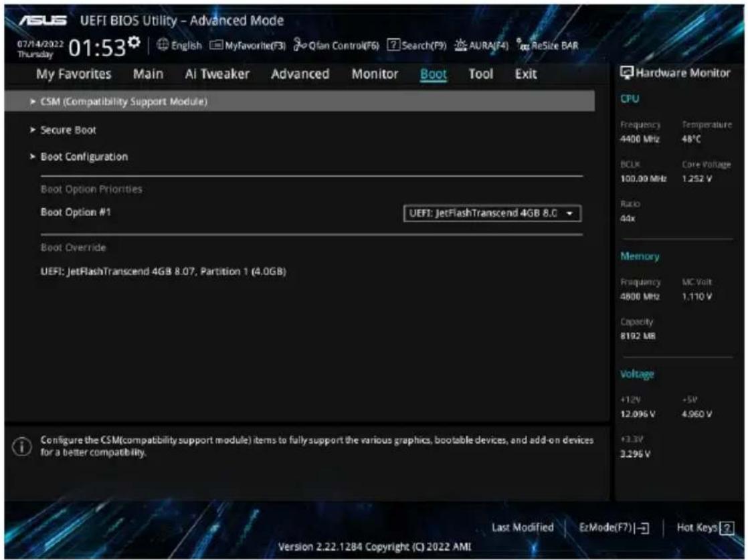Open MyFavorite(F3) from the top bar
This screenshot has height=560, width=748.
point(248,45)
